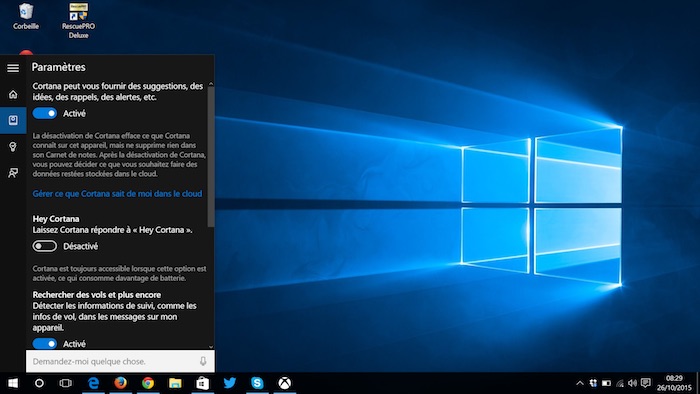Click the 'Hey Cortana' section title

(x=56, y=219)
